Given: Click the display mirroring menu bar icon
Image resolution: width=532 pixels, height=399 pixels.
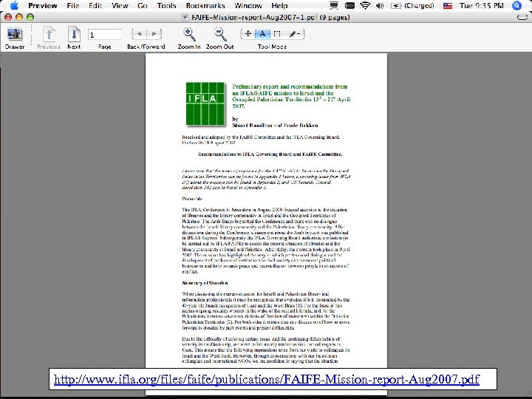Looking at the screenshot, I should pyautogui.click(x=334, y=6).
